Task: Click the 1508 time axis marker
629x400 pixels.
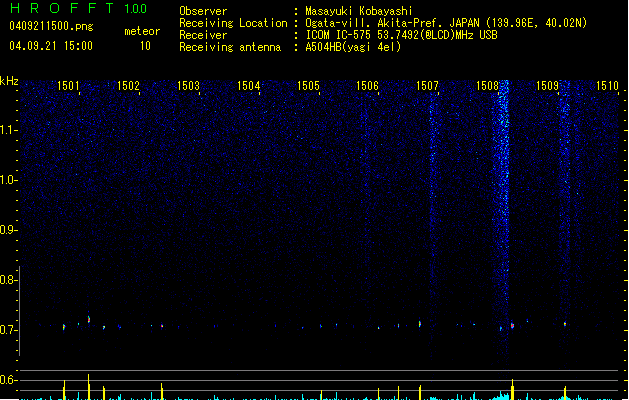Action: 487,86
